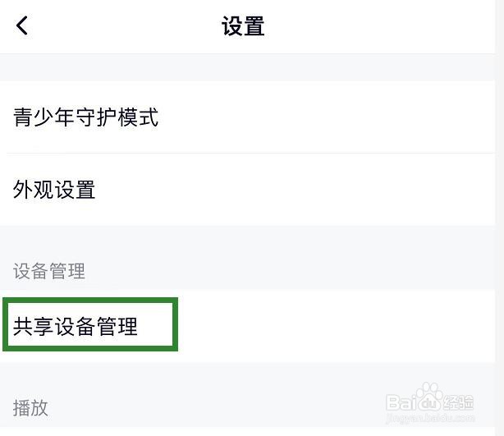504x436 pixels.
Task: Click the 经验 text in watermark
Action: coord(458,402)
